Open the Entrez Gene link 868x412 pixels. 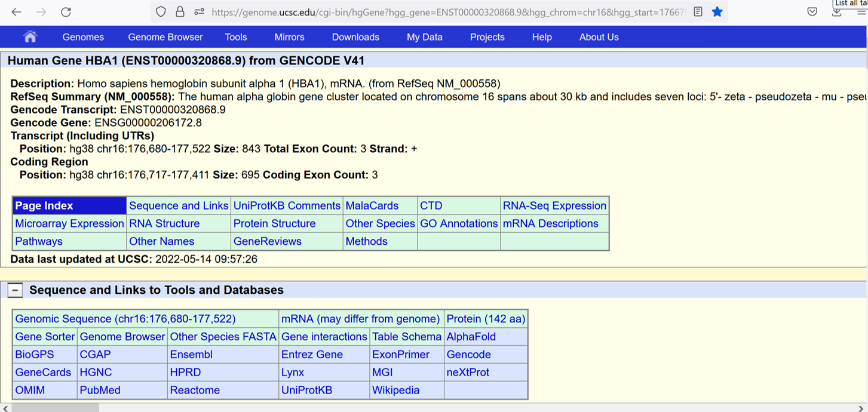[x=312, y=355]
